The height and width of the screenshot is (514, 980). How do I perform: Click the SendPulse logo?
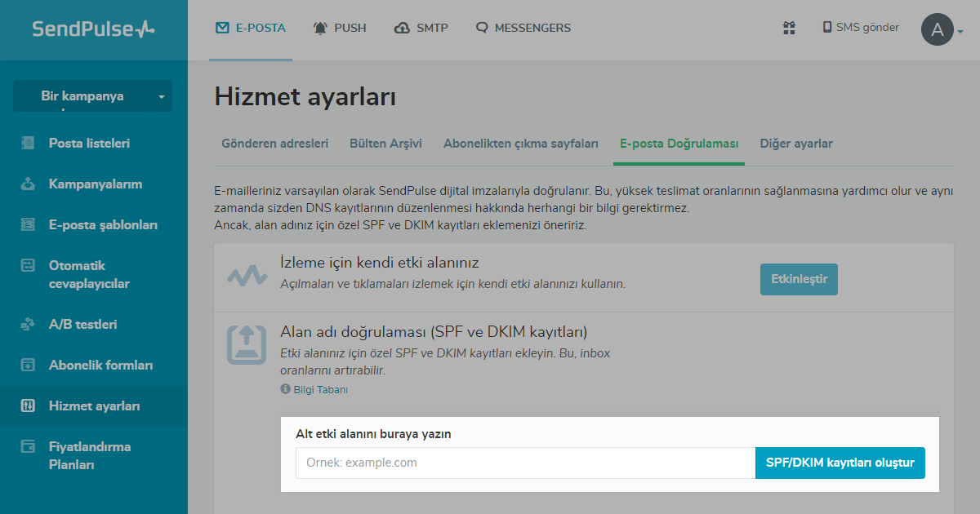[x=93, y=29]
